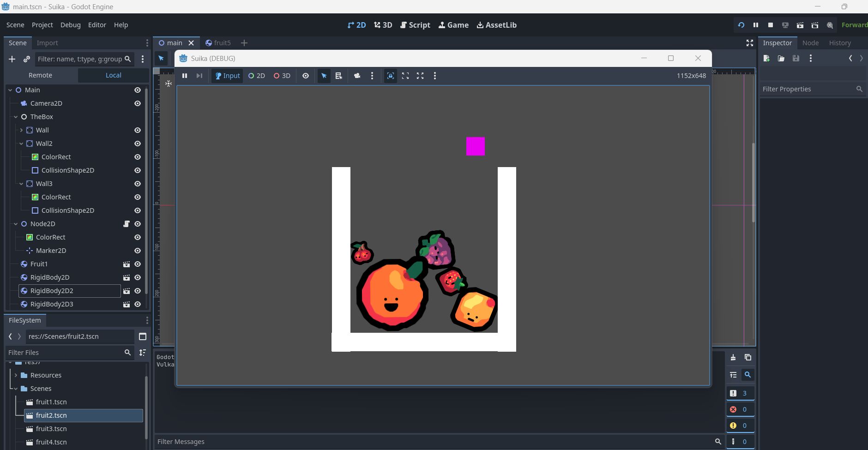Screen dimensions: 868x450
Task: Collapse the TheBox node
Action: (x=16, y=117)
